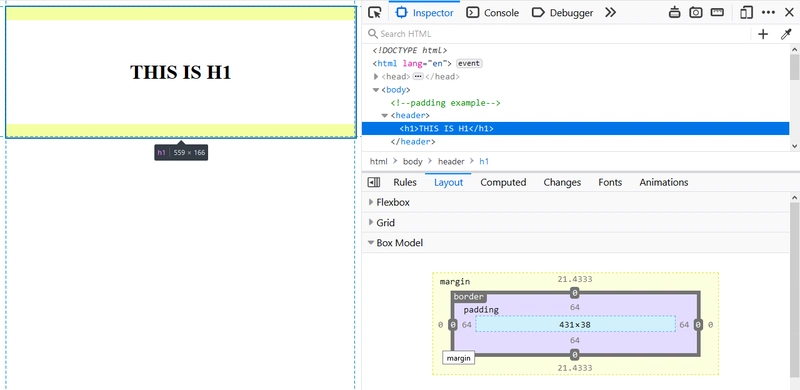
Task: Open the devtools three-dot menu
Action: (768, 13)
